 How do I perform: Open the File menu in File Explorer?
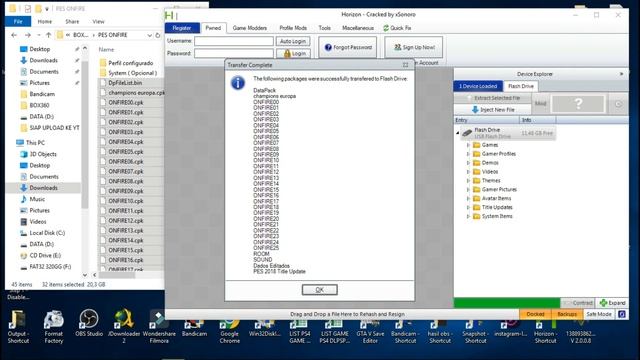(x=18, y=21)
